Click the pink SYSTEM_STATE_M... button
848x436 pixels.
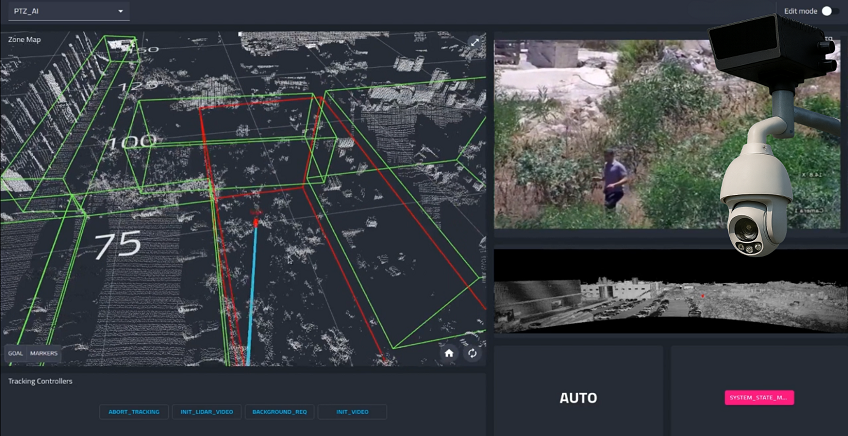click(759, 398)
